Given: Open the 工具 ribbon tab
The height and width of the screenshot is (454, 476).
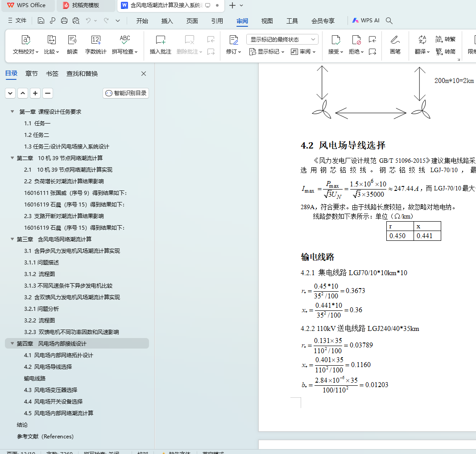Looking at the screenshot, I should pyautogui.click(x=292, y=21).
